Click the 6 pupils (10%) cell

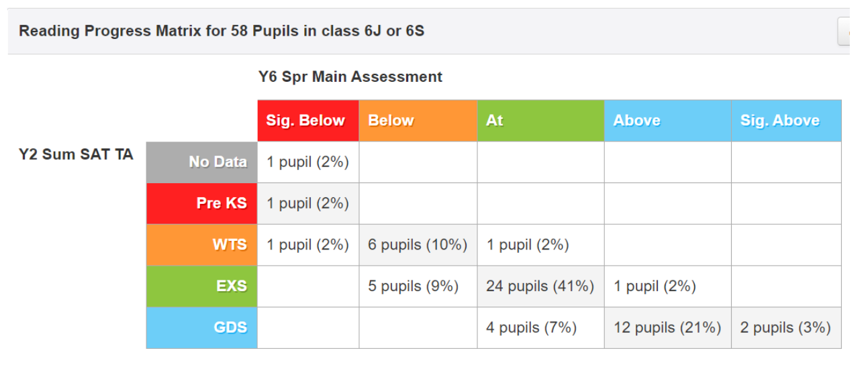tap(418, 245)
